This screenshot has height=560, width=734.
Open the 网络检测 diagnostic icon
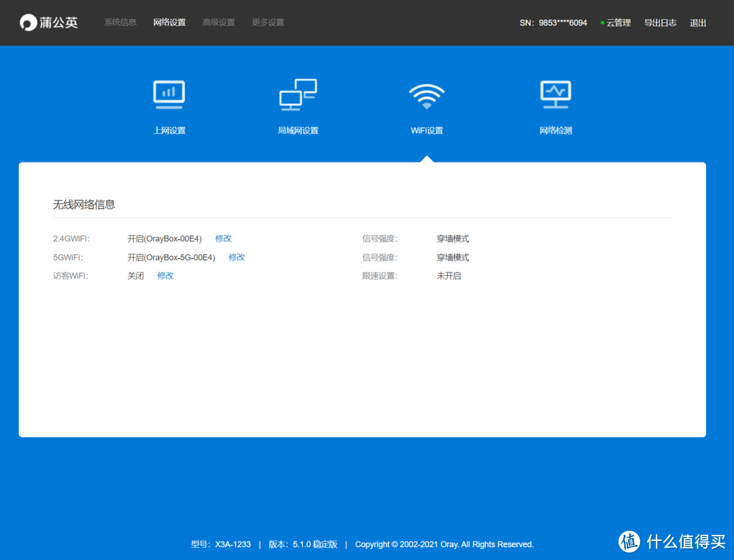(x=555, y=94)
